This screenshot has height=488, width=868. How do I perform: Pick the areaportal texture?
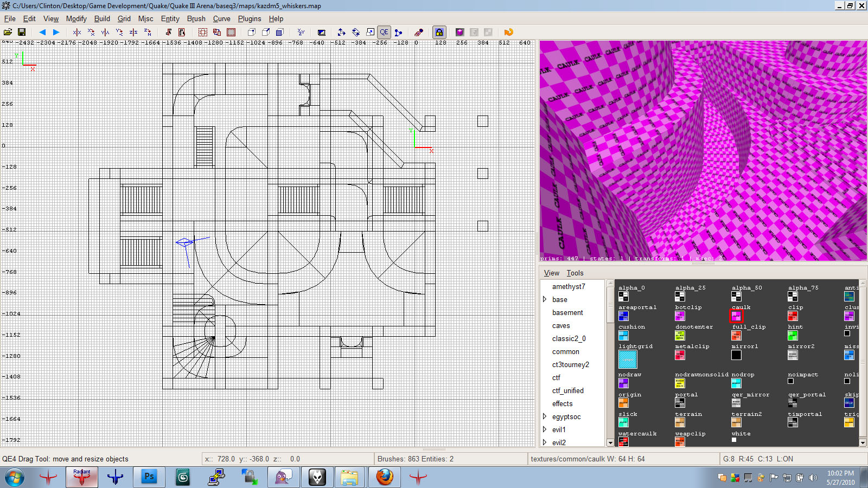click(x=623, y=316)
